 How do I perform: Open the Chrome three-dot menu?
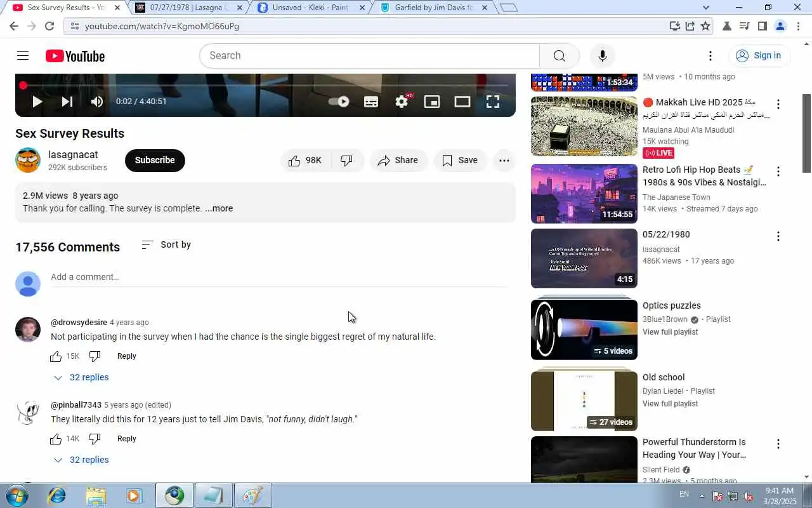click(x=798, y=26)
